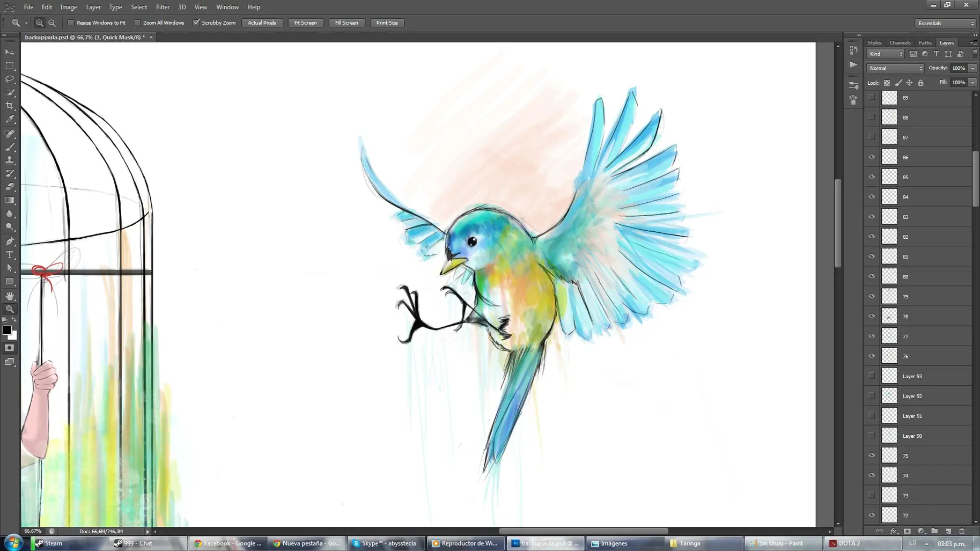Toggle Quick Mask mode in the toolbox

click(x=10, y=348)
